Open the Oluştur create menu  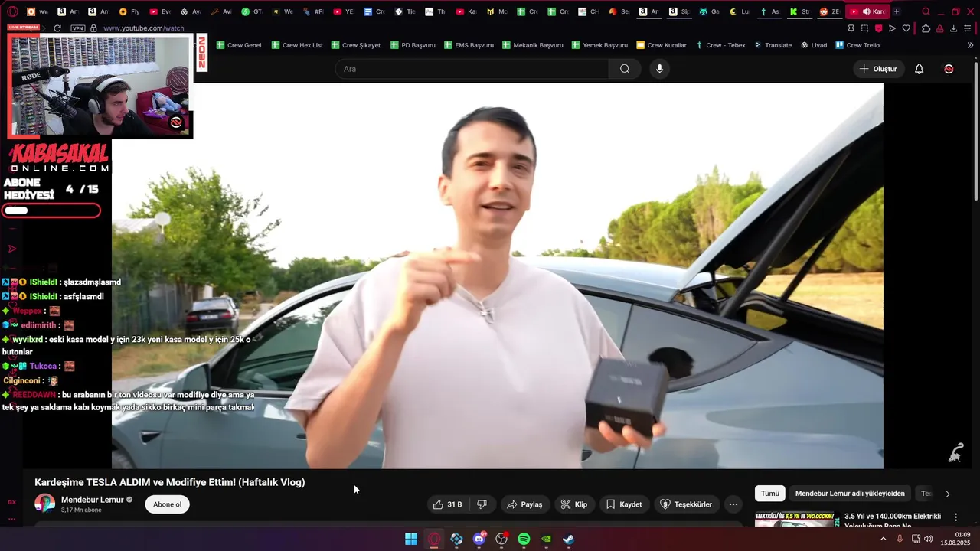pos(878,69)
